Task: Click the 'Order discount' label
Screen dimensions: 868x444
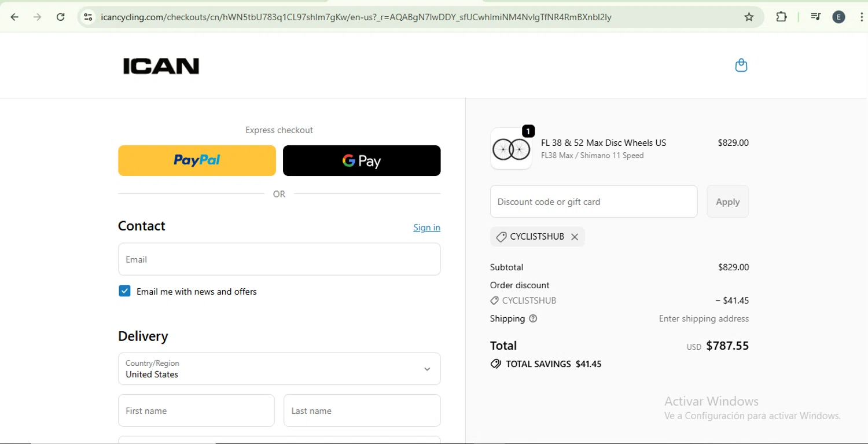Action: click(520, 285)
